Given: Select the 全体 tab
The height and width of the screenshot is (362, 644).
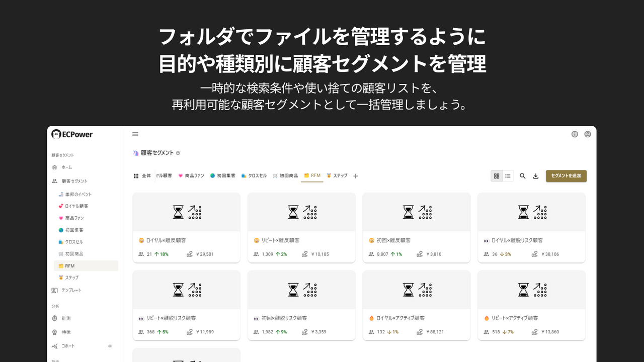Looking at the screenshot, I should (142, 176).
